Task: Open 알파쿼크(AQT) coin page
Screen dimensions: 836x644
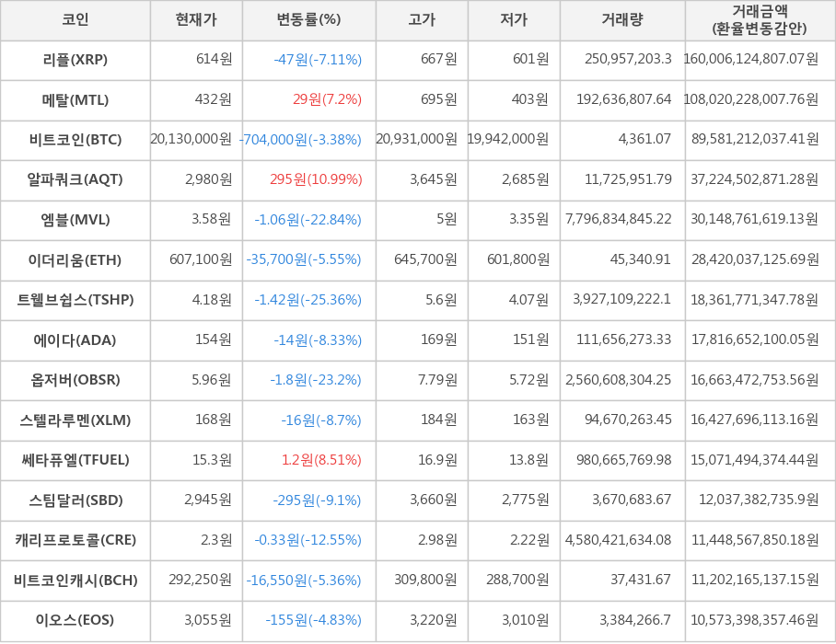Action: [x=75, y=180]
